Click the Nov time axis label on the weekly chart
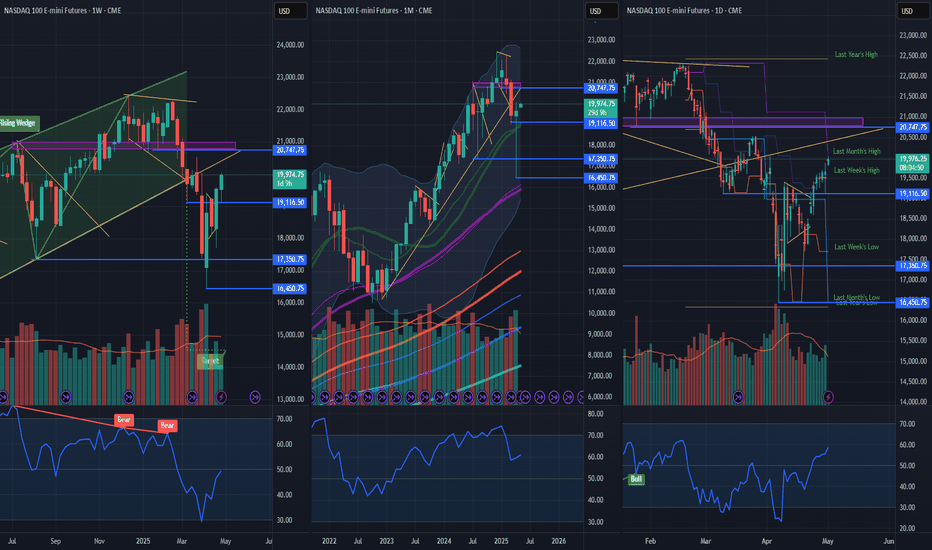Screen dimensions: 932x550 (x=99, y=541)
